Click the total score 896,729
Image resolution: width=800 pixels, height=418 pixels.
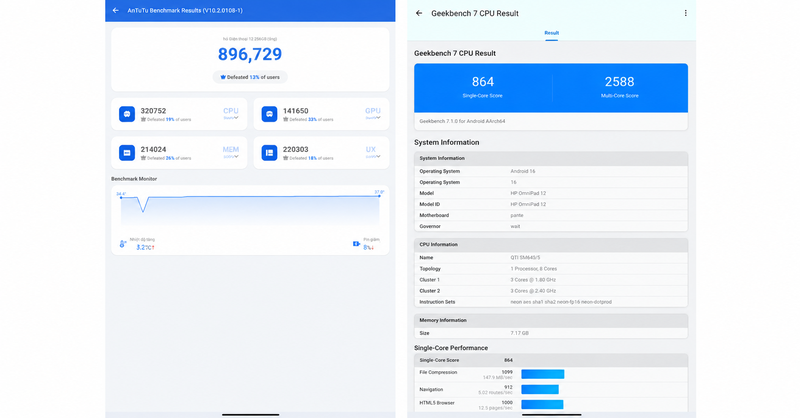[250, 54]
